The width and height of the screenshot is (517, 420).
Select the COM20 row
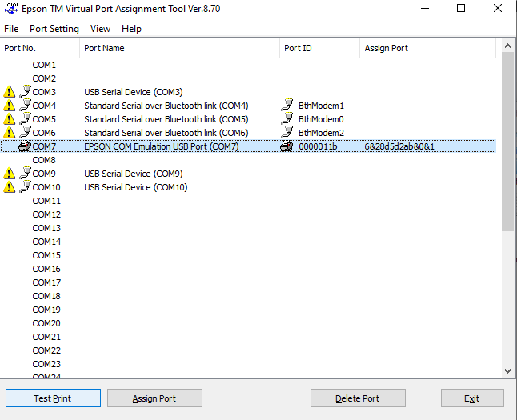click(x=248, y=323)
